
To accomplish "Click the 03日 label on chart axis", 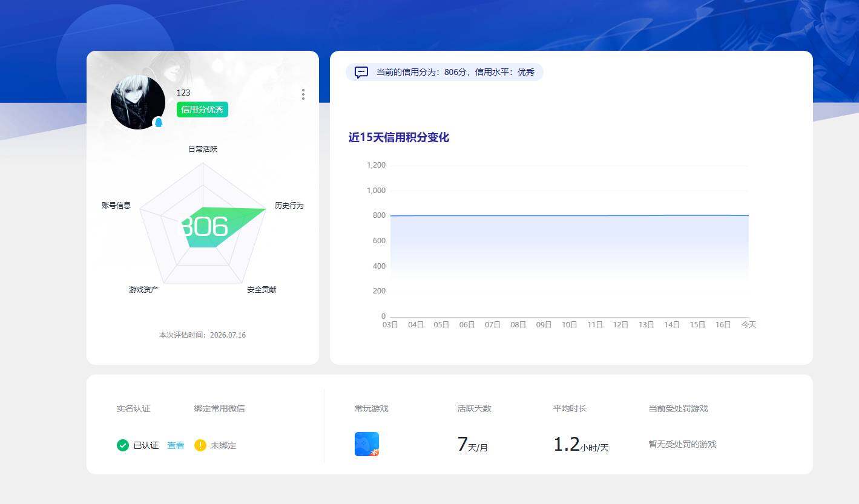I will (x=390, y=325).
